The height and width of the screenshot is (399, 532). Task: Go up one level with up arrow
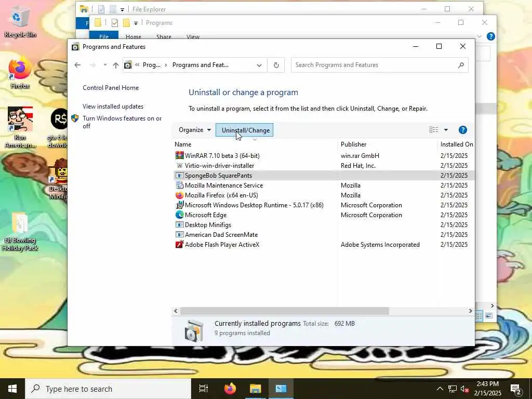(x=116, y=65)
